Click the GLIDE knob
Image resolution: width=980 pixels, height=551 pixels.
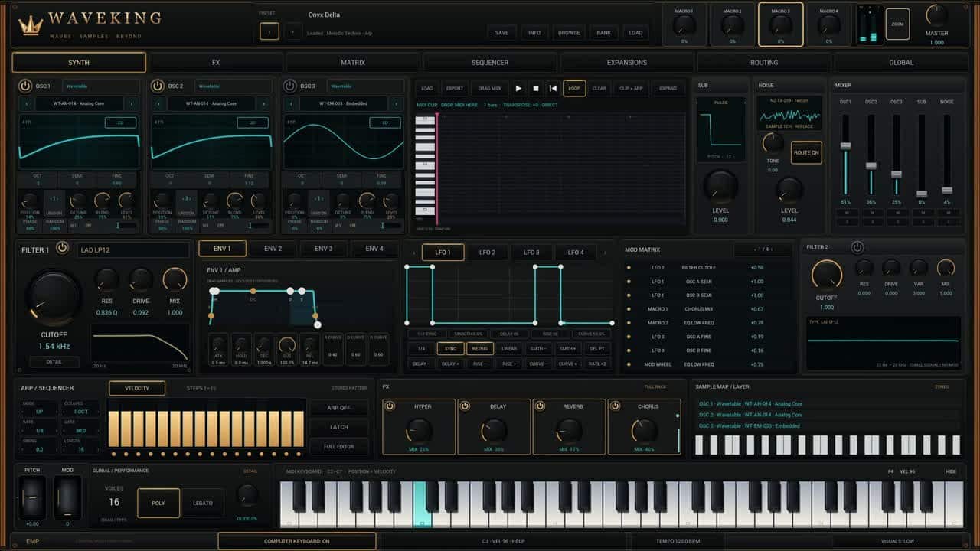(247, 495)
